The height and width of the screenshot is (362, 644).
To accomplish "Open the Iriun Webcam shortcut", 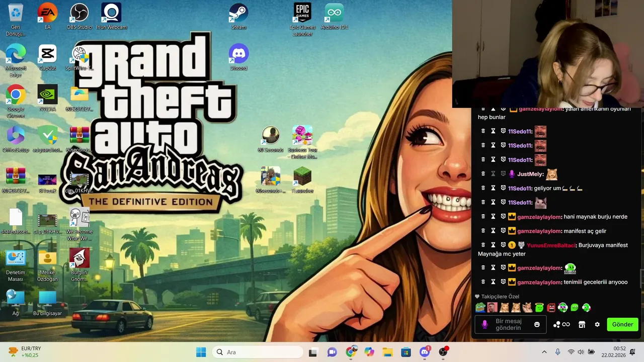I will (x=111, y=17).
